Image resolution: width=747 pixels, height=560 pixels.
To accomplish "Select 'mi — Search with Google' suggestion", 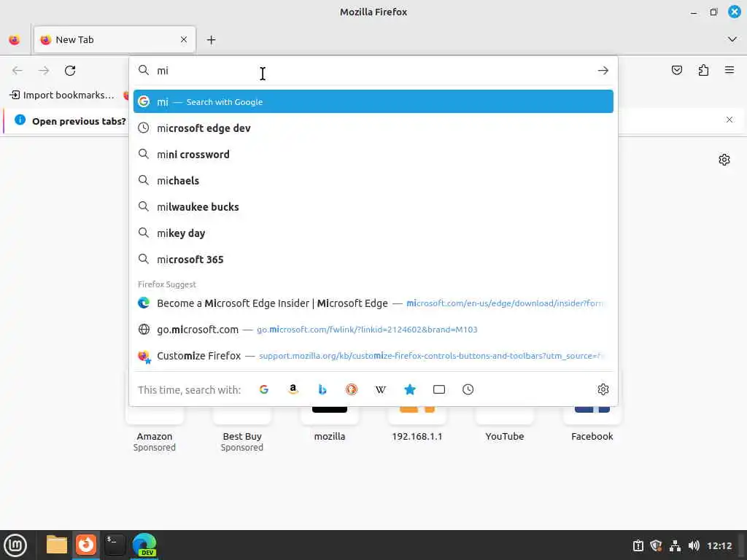I will pyautogui.click(x=373, y=101).
